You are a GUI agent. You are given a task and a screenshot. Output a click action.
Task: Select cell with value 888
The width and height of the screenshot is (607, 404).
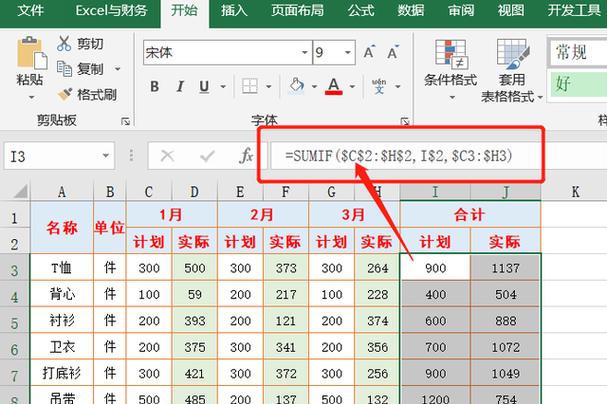(506, 320)
